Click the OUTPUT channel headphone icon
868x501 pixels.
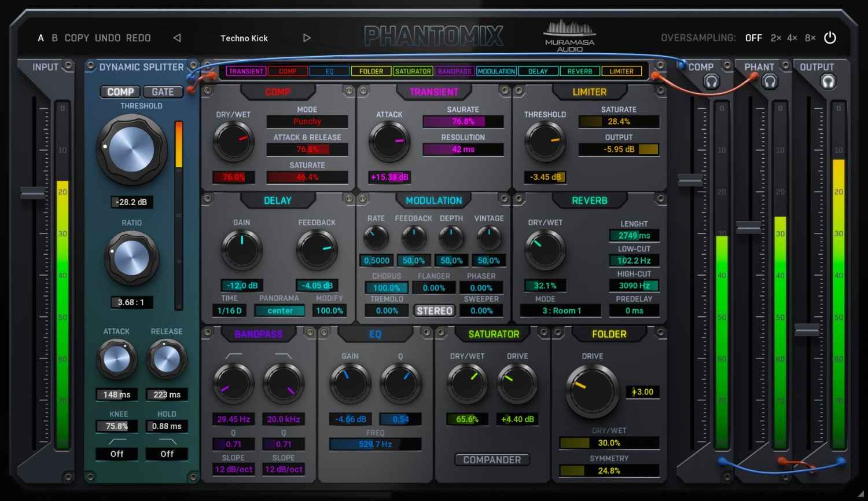pyautogui.click(x=828, y=82)
